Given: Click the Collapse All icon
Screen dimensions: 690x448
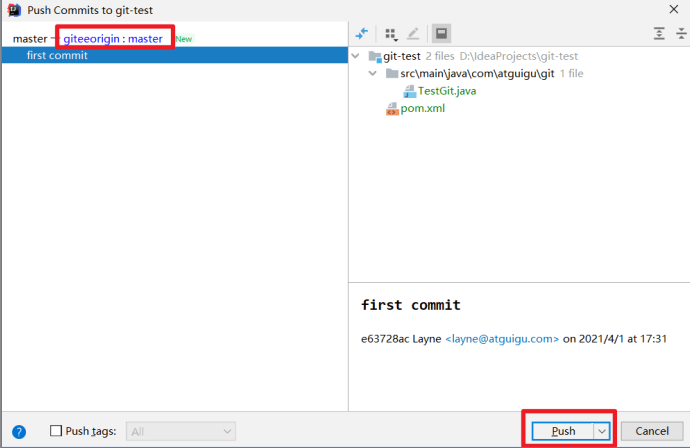Looking at the screenshot, I should pos(681,33).
